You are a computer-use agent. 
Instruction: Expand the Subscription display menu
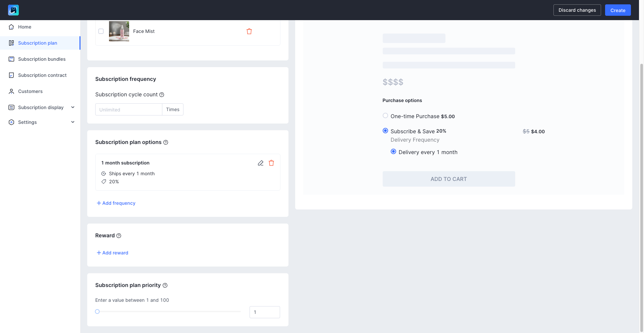click(73, 107)
